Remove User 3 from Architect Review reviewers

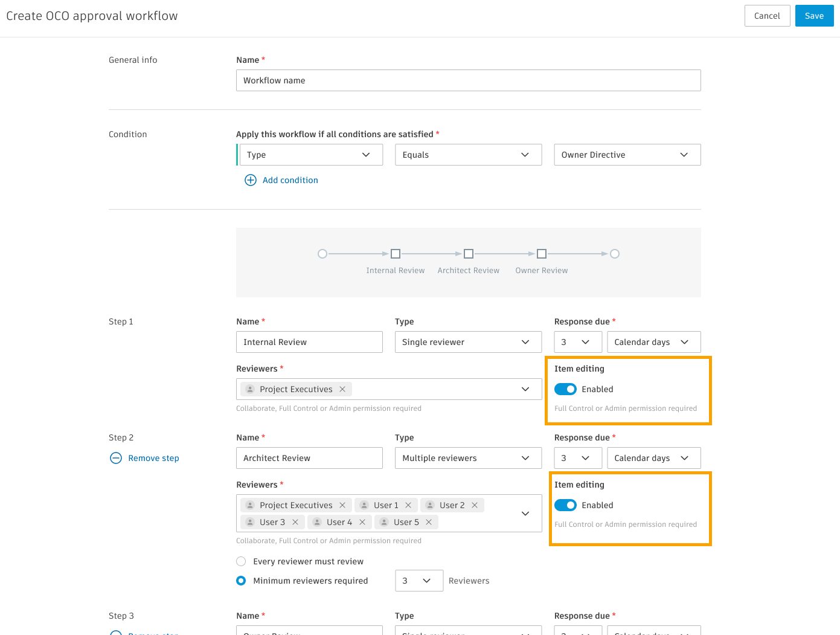pyautogui.click(x=295, y=522)
